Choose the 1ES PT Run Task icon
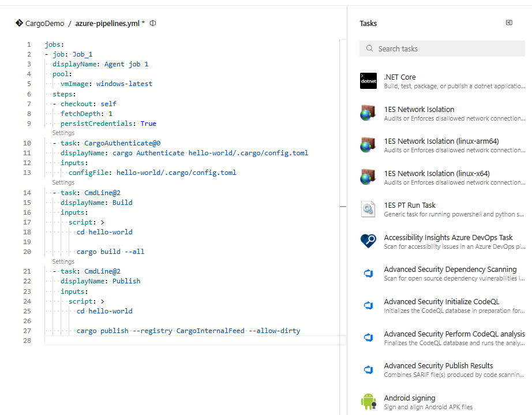Image resolution: width=532 pixels, height=415 pixels. tap(368, 208)
